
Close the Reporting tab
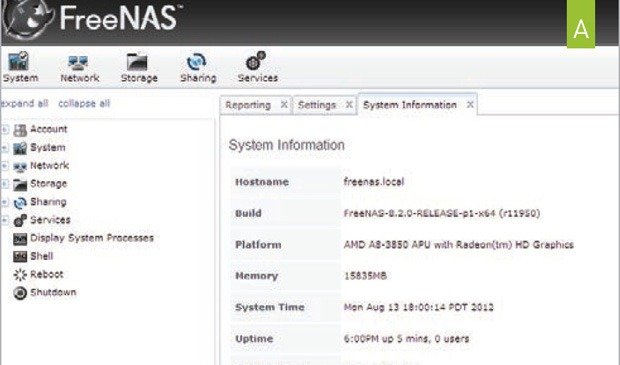[284, 105]
